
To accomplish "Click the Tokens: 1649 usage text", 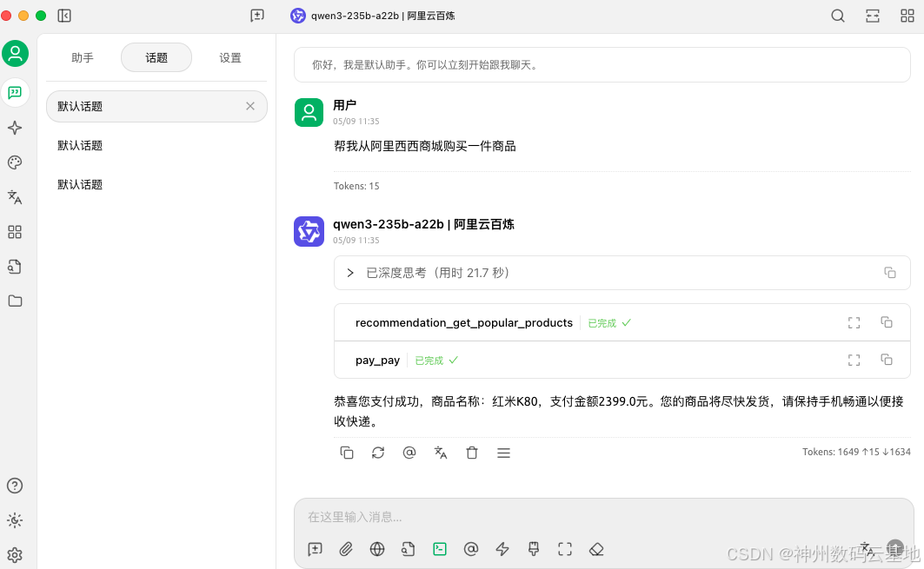I will (x=856, y=452).
